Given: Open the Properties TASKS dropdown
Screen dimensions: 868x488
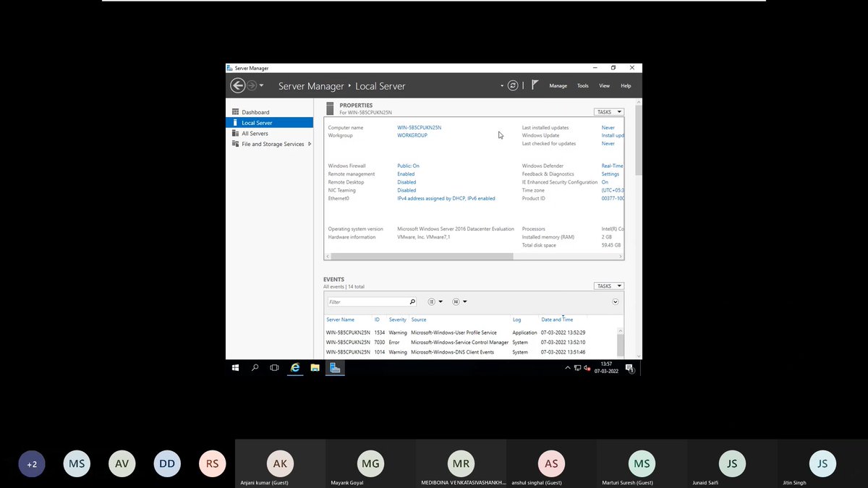Looking at the screenshot, I should point(608,112).
